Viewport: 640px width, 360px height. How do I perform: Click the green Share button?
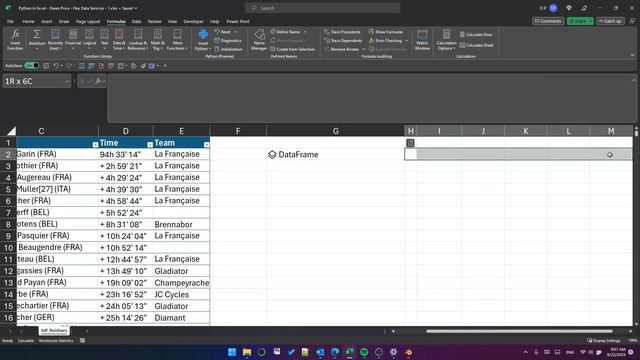pos(580,21)
